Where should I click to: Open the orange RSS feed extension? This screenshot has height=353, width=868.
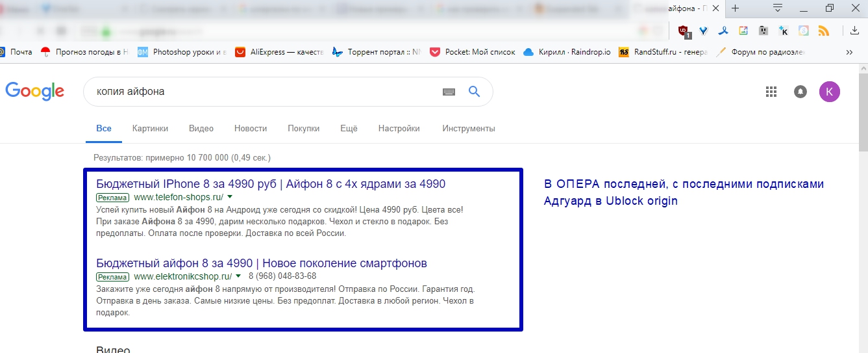point(824,31)
